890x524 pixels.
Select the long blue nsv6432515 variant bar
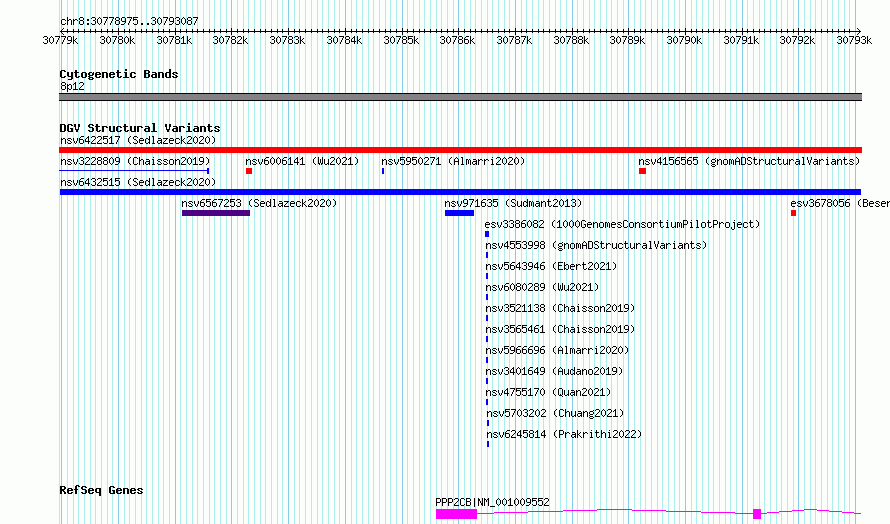tap(460, 192)
